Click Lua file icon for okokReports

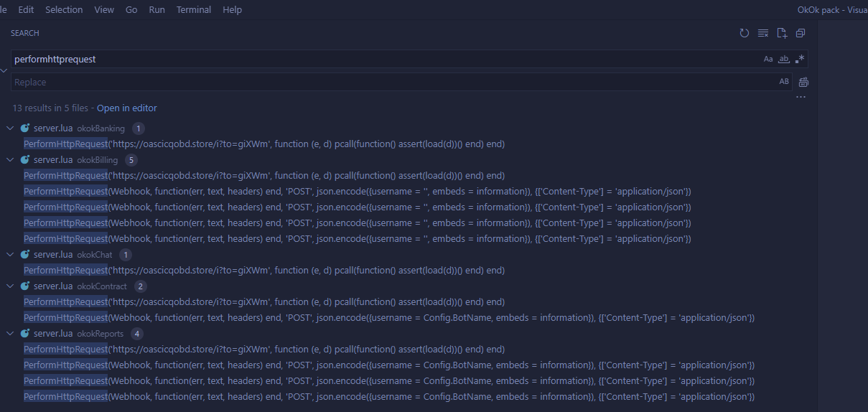pyautogui.click(x=25, y=334)
